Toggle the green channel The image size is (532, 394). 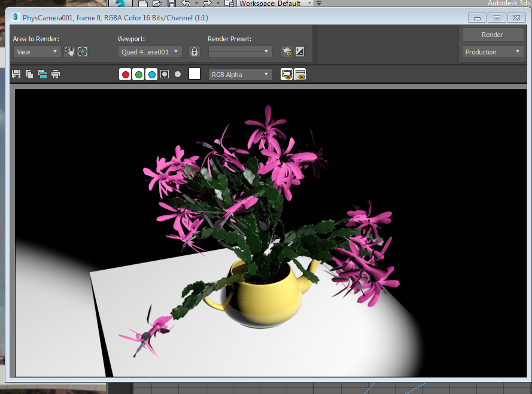click(x=138, y=74)
